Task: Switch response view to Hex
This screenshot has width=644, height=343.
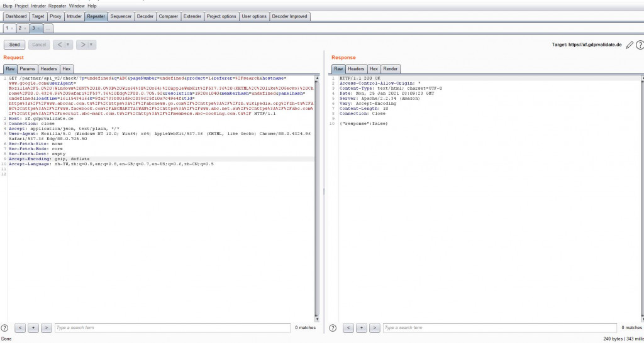Action: tap(374, 69)
